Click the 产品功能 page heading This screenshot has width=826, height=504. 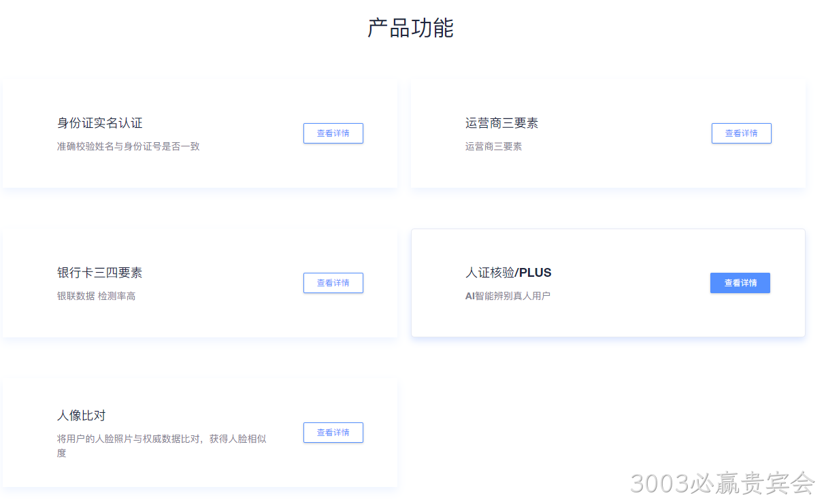(x=411, y=28)
